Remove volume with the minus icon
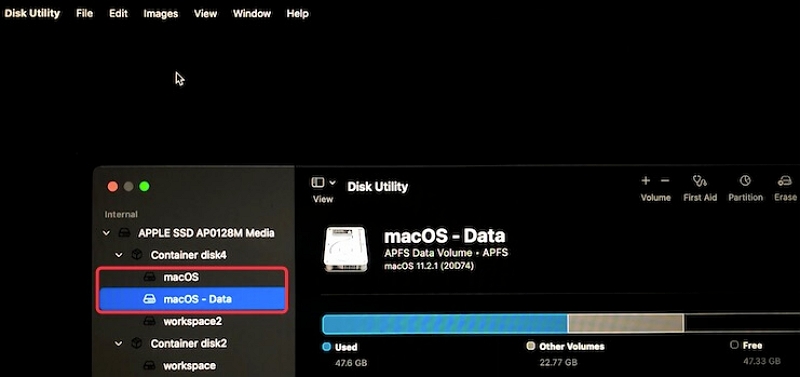The height and width of the screenshot is (377, 800). [665, 181]
